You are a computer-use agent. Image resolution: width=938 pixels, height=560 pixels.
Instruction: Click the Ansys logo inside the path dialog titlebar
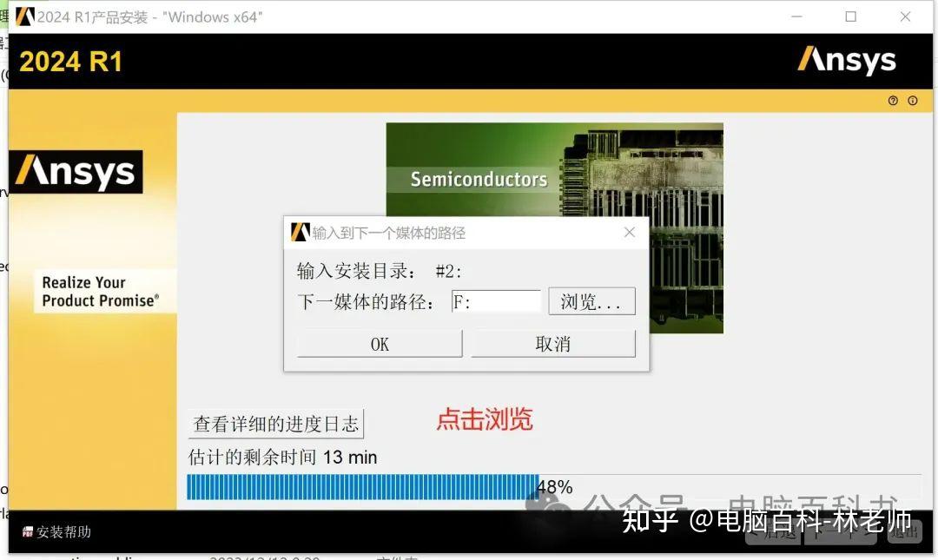tap(299, 232)
